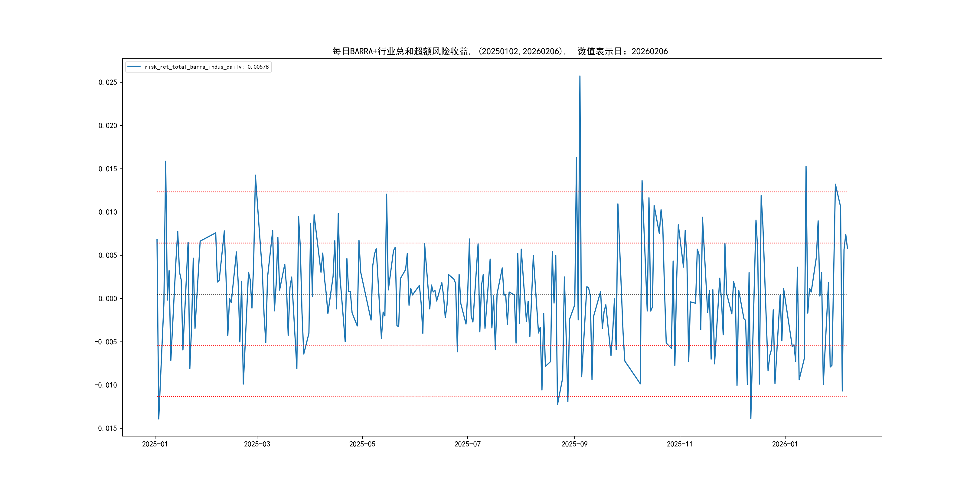Click the 2025-01 x-axis date label
This screenshot has height=490, width=980.
pyautogui.click(x=155, y=444)
